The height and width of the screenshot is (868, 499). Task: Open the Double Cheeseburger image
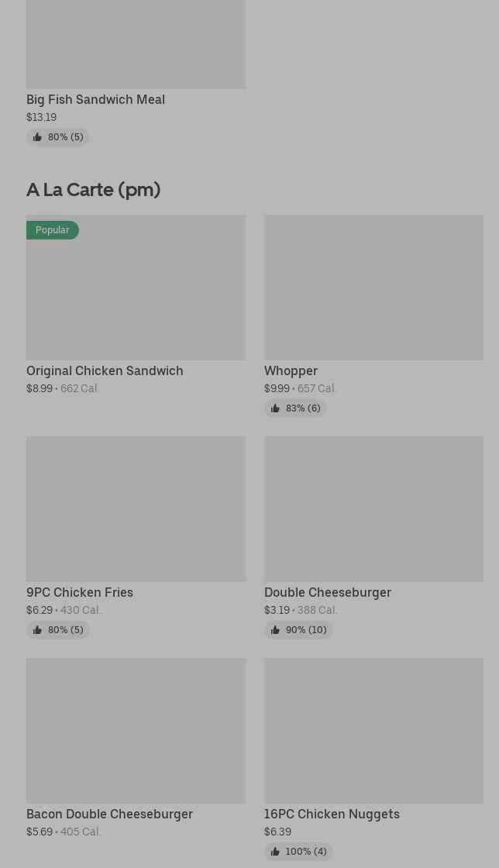coord(373,509)
